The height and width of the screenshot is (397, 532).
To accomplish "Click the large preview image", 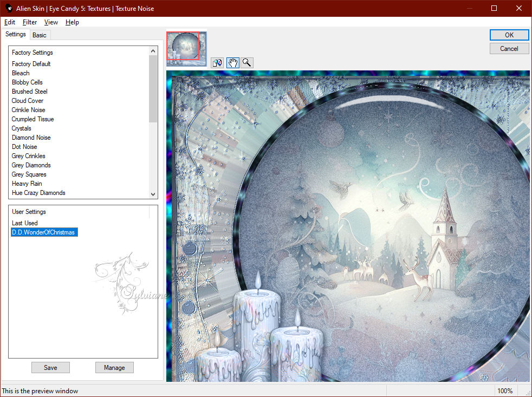I will tap(348, 226).
